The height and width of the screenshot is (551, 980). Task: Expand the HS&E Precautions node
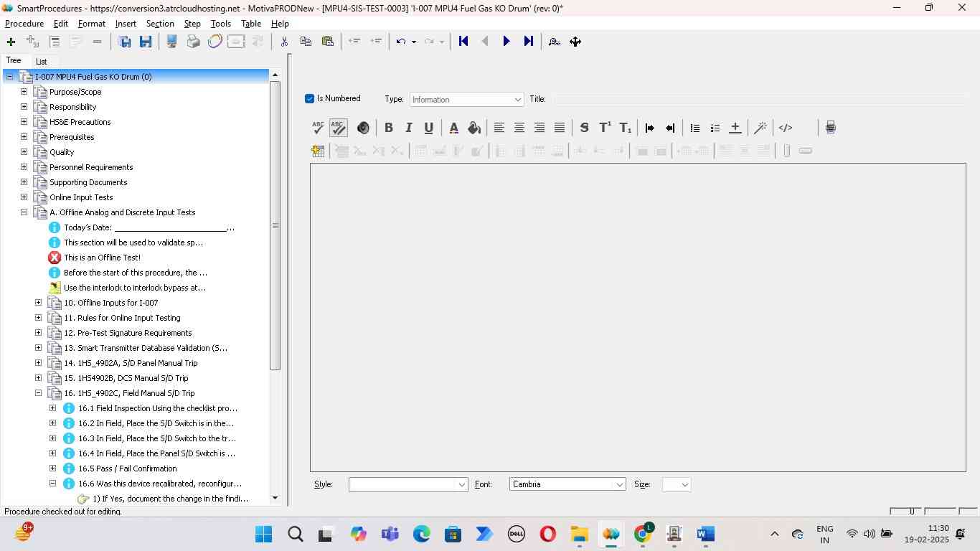[x=24, y=122]
